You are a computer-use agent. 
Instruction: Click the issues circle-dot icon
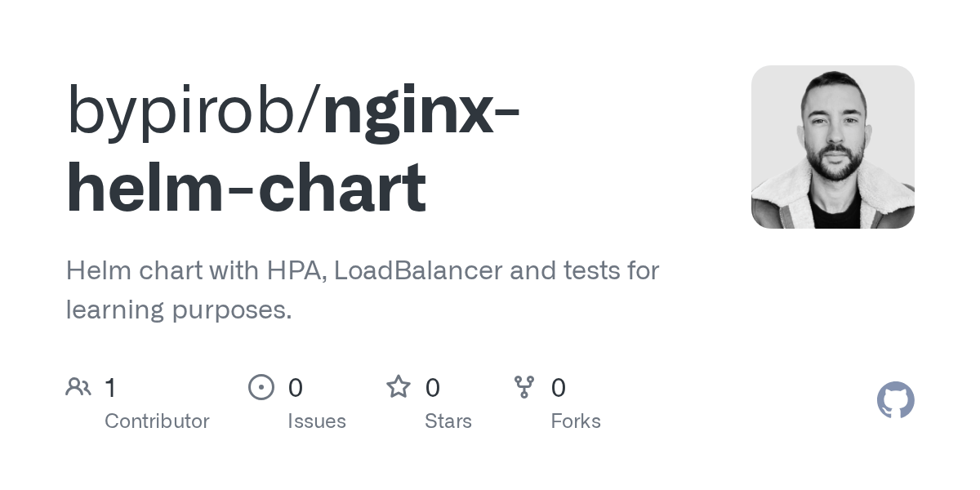[261, 387]
